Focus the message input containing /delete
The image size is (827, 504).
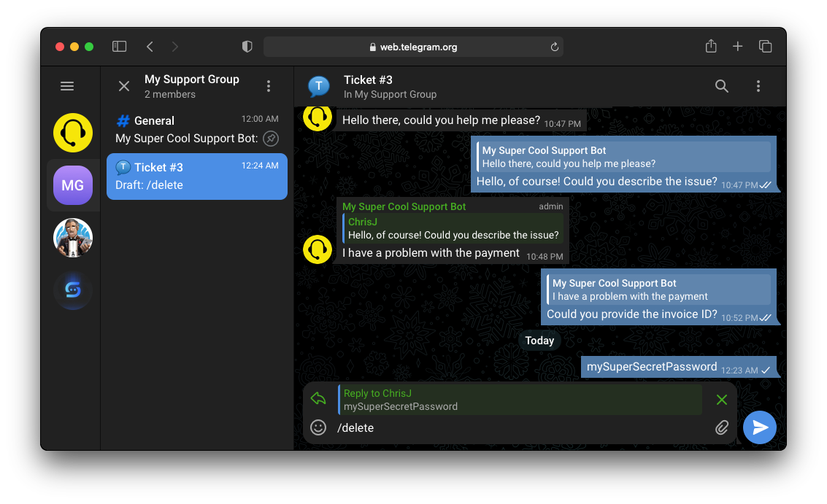click(522, 427)
